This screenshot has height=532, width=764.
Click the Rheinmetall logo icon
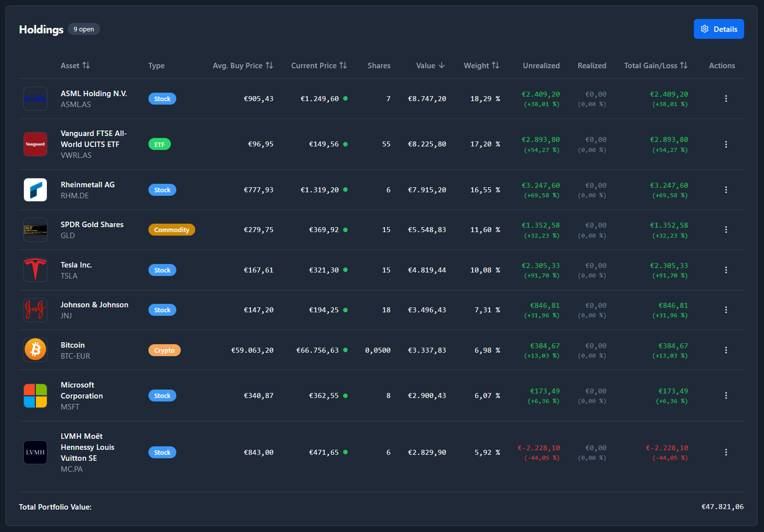pos(35,190)
